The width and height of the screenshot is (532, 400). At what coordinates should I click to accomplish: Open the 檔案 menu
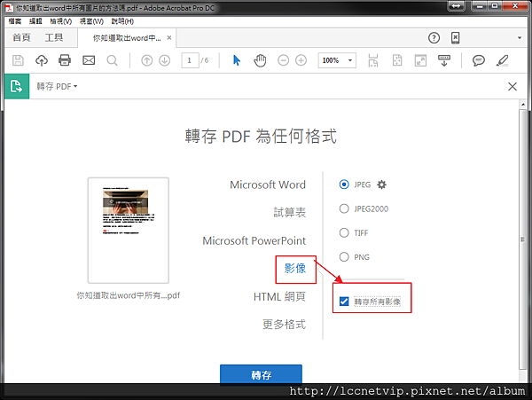pos(14,20)
